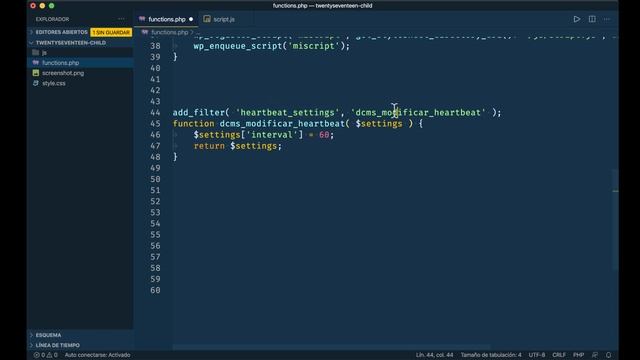Image resolution: width=640 pixels, height=360 pixels.
Task: Click $settings['interval'] on line 46
Action: pos(248,135)
